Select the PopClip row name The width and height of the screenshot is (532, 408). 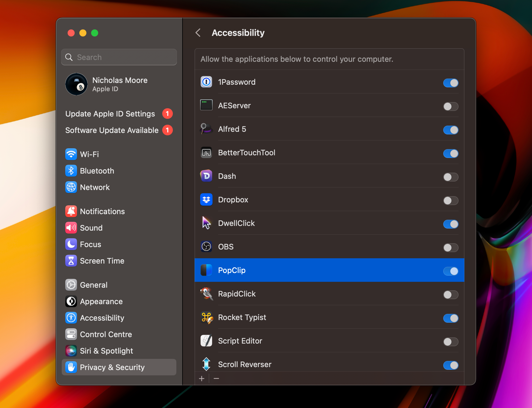pyautogui.click(x=232, y=270)
